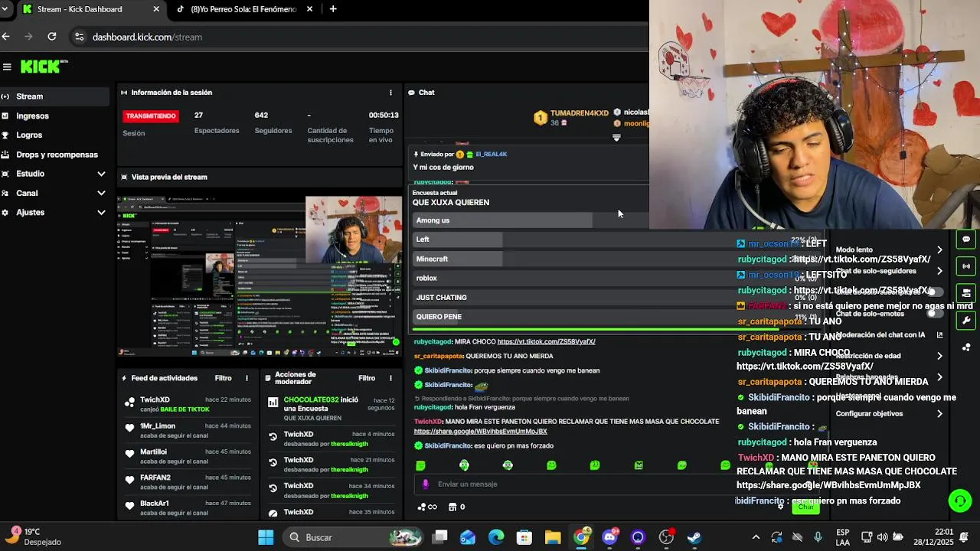Open channel points icon below message box
This screenshot has height=551, width=980.
(427, 507)
